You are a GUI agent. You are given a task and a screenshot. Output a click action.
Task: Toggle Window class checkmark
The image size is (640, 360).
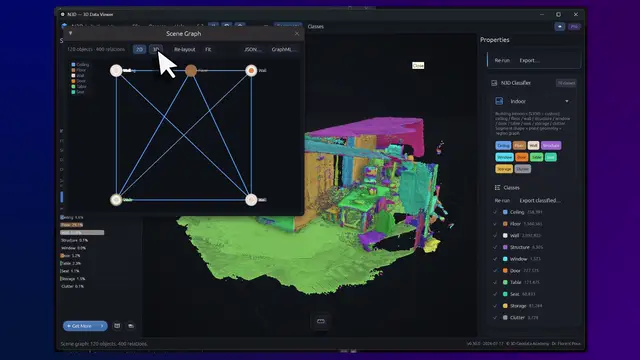[495, 259]
